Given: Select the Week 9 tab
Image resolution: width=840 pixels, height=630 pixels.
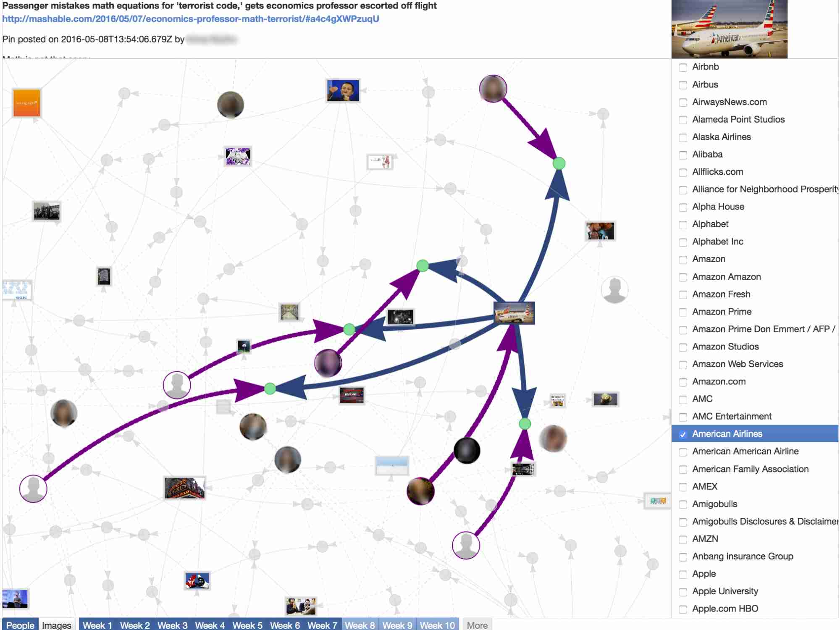Looking at the screenshot, I should [397, 625].
